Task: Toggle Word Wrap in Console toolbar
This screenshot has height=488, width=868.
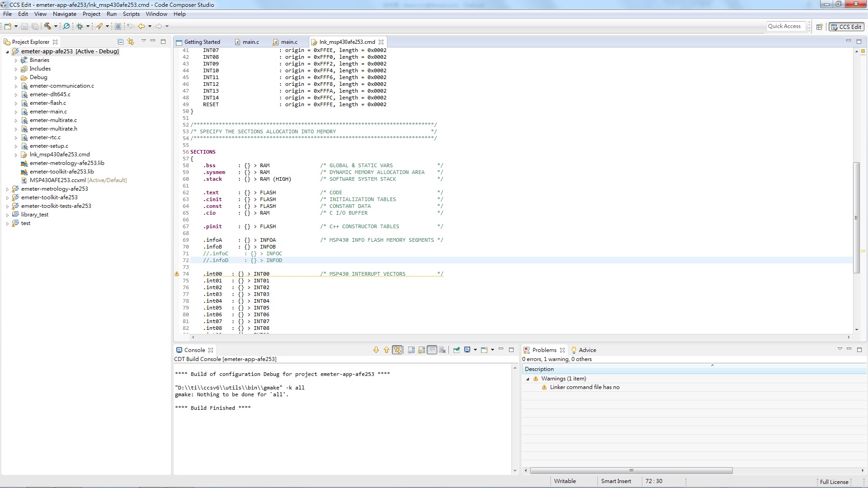Action: coord(432,350)
